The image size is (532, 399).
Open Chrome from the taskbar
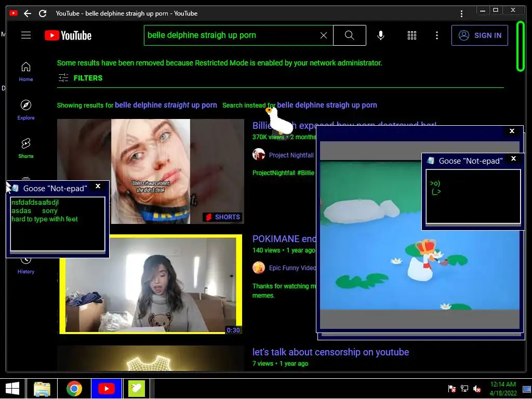[74, 389]
